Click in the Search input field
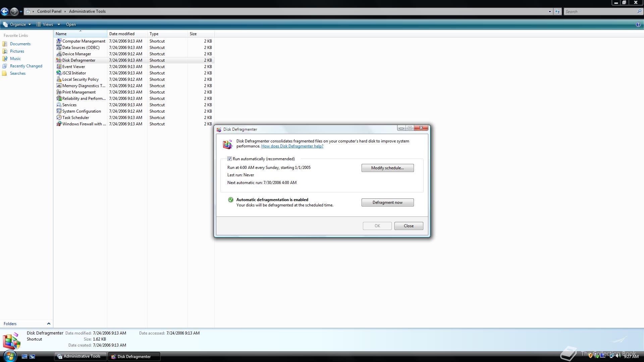This screenshot has height=362, width=644. point(600,11)
